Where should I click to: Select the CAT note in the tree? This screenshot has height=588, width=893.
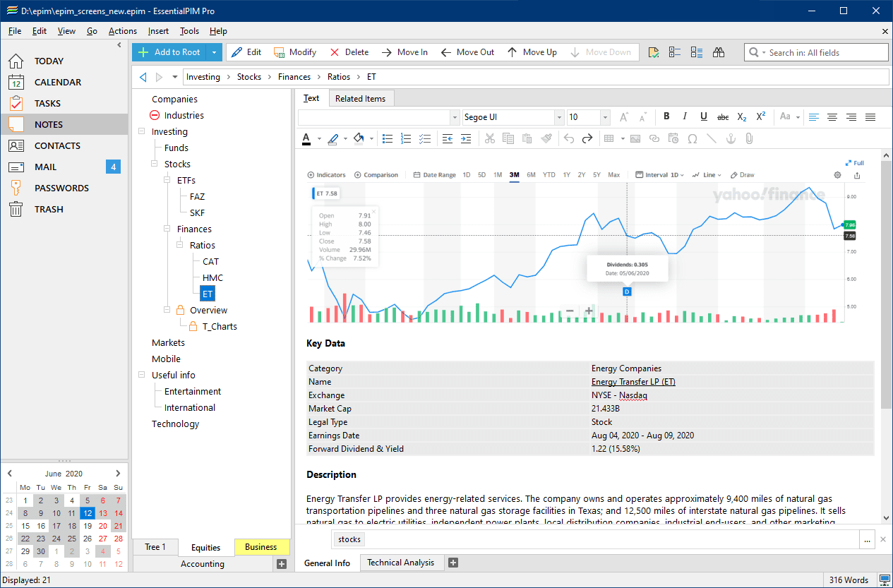[x=211, y=261]
